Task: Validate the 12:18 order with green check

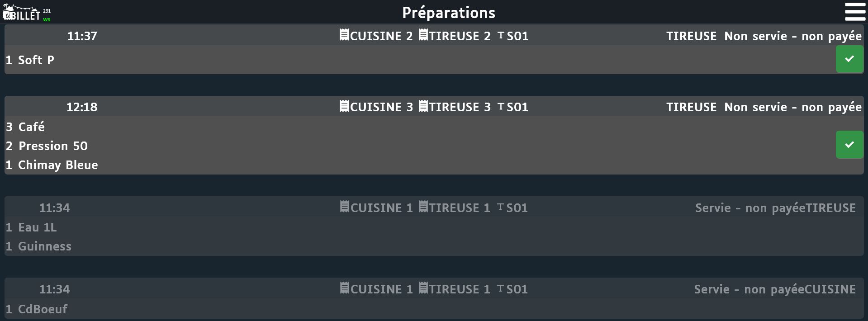Action: (849, 145)
